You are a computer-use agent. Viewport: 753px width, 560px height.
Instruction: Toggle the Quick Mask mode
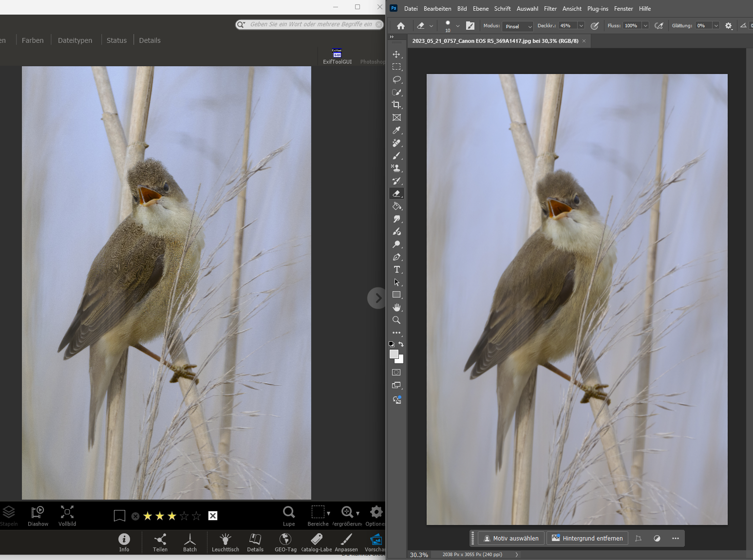(396, 373)
